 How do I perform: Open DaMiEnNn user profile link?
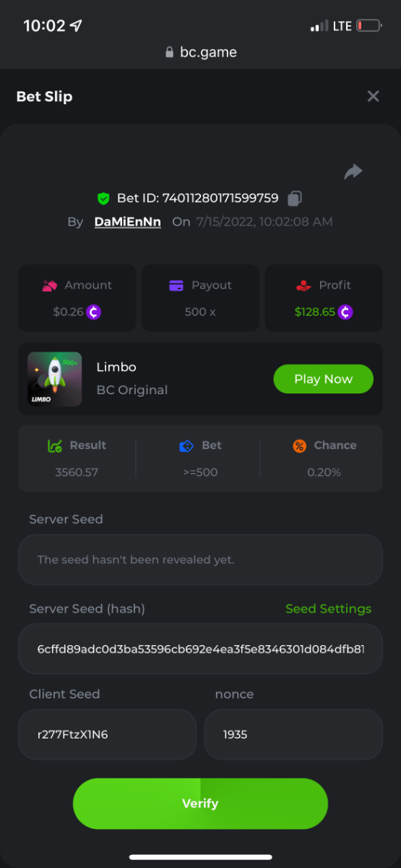128,221
